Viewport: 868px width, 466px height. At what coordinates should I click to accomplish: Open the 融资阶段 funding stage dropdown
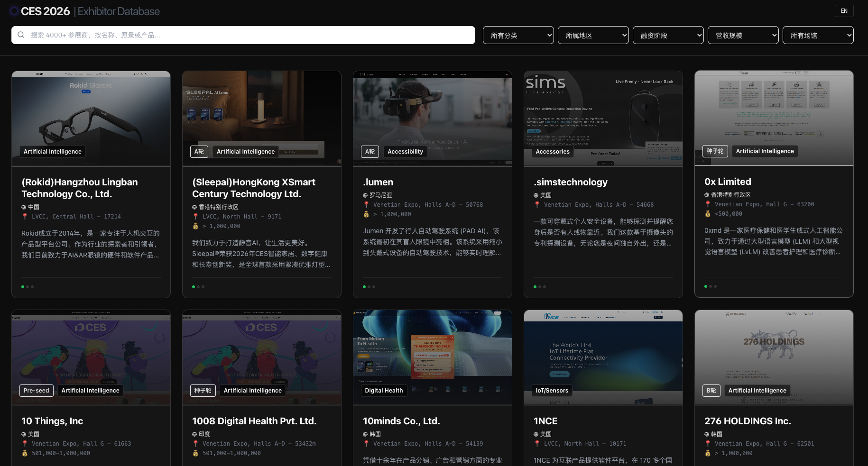668,35
